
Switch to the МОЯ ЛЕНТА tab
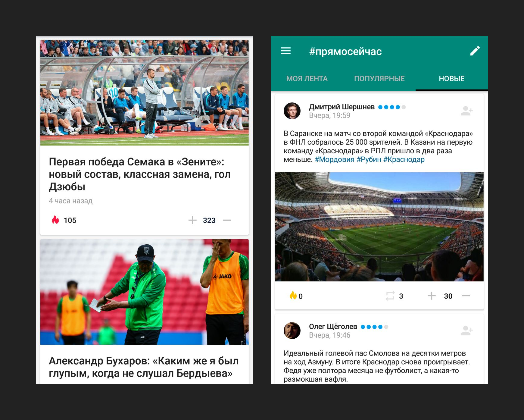[307, 79]
